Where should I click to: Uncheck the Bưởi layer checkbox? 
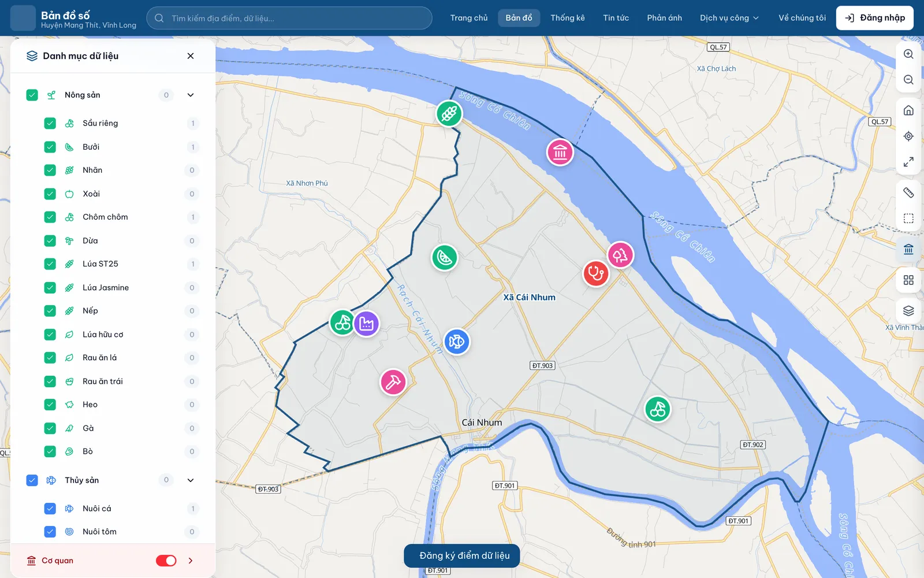(x=50, y=147)
